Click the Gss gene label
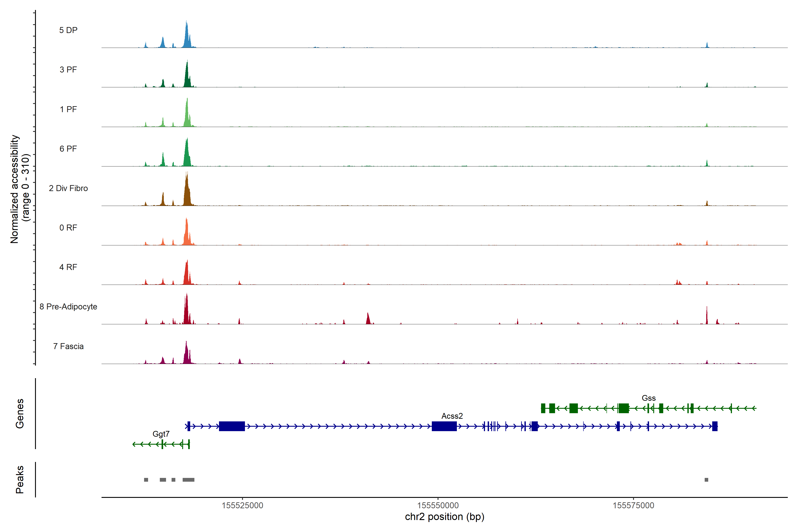Screen dimensions: 798x532 coord(648,398)
